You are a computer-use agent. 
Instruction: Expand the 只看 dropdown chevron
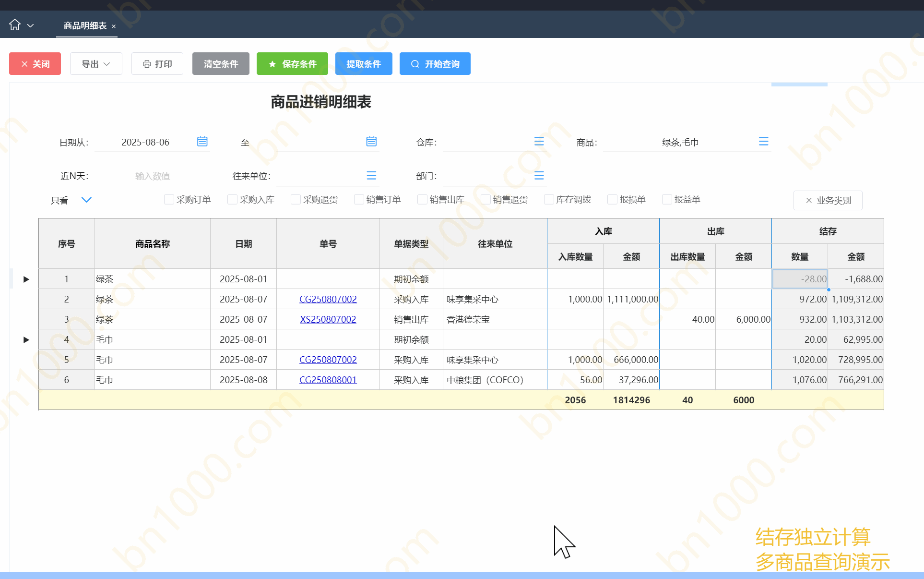[86, 200]
